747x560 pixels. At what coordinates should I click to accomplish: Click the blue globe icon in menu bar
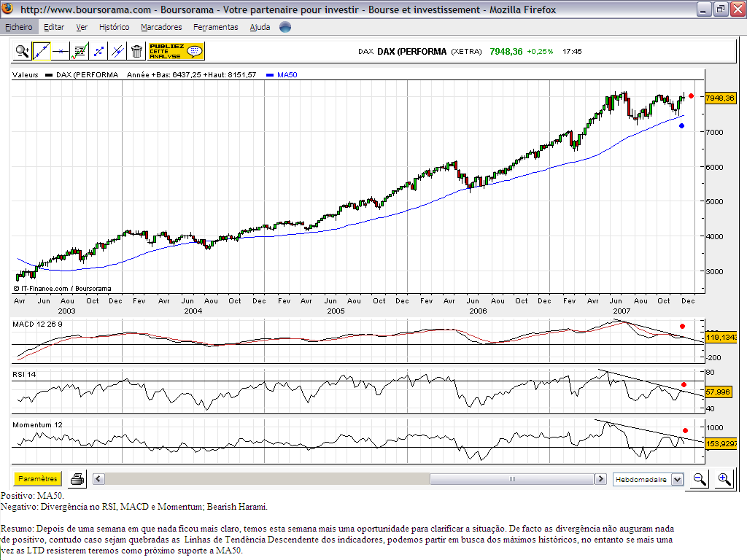click(285, 27)
